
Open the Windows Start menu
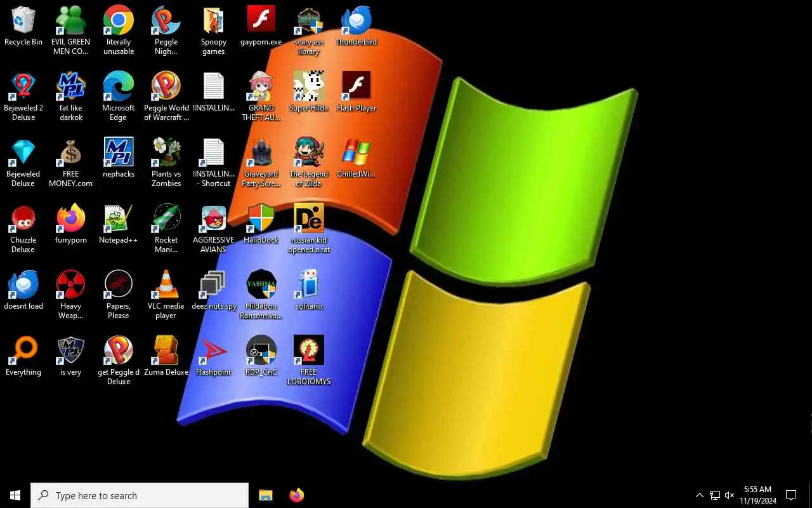coord(15,495)
